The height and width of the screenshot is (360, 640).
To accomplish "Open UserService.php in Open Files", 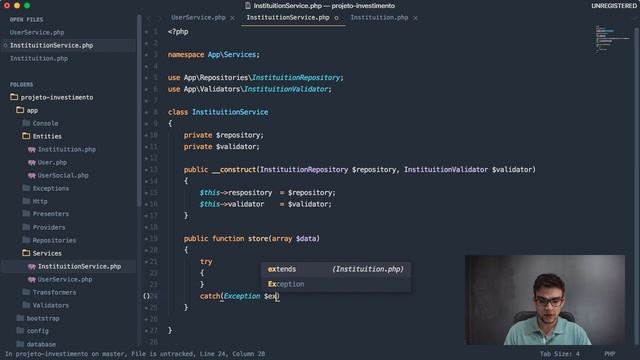I will pyautogui.click(x=37, y=32).
